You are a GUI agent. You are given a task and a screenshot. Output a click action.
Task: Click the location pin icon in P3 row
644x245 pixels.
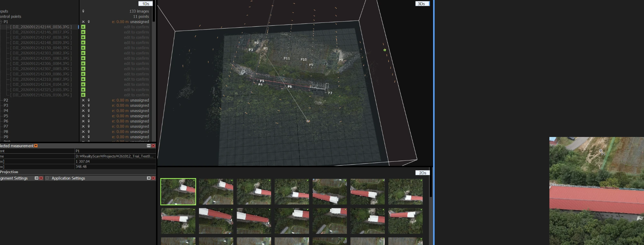[89, 105]
